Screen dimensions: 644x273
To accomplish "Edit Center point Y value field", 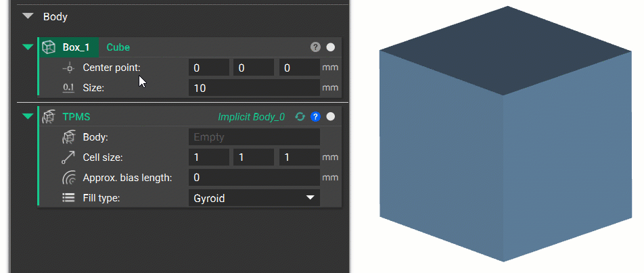I will pyautogui.click(x=254, y=68).
